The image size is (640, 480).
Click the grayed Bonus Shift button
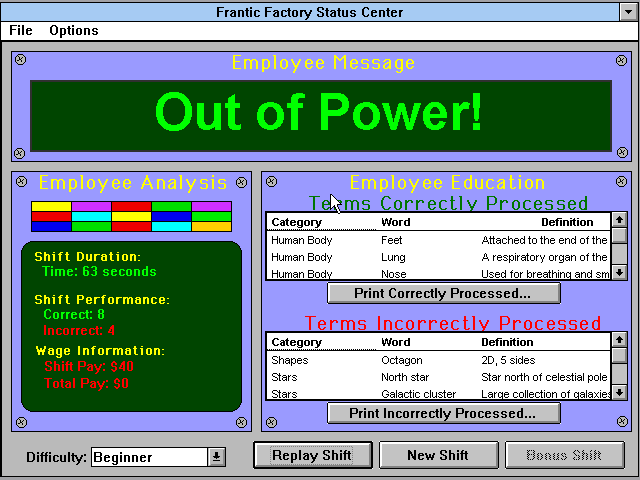click(564, 455)
